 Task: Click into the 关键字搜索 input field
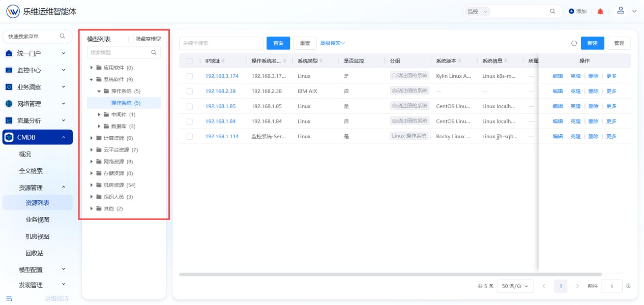221,43
